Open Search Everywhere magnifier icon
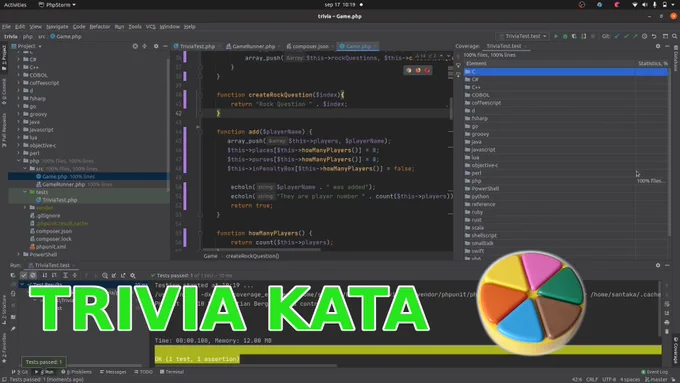The image size is (680, 383). pyautogui.click(x=674, y=36)
